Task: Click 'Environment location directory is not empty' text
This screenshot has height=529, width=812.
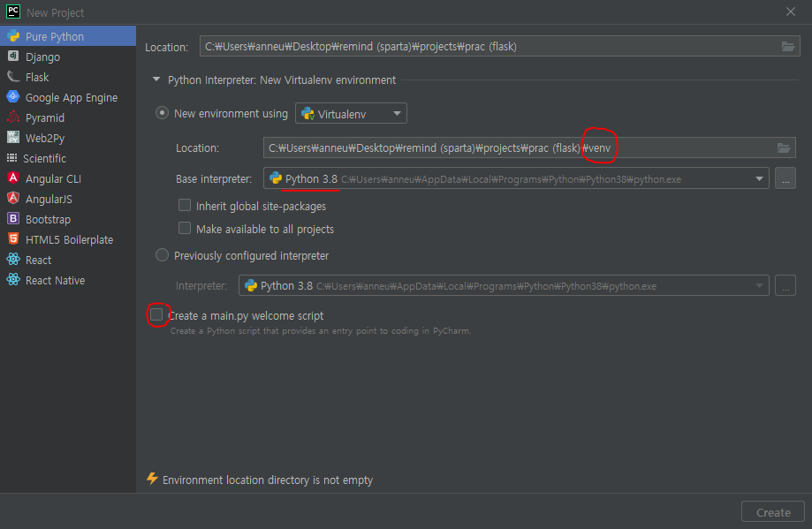Action: click(268, 480)
